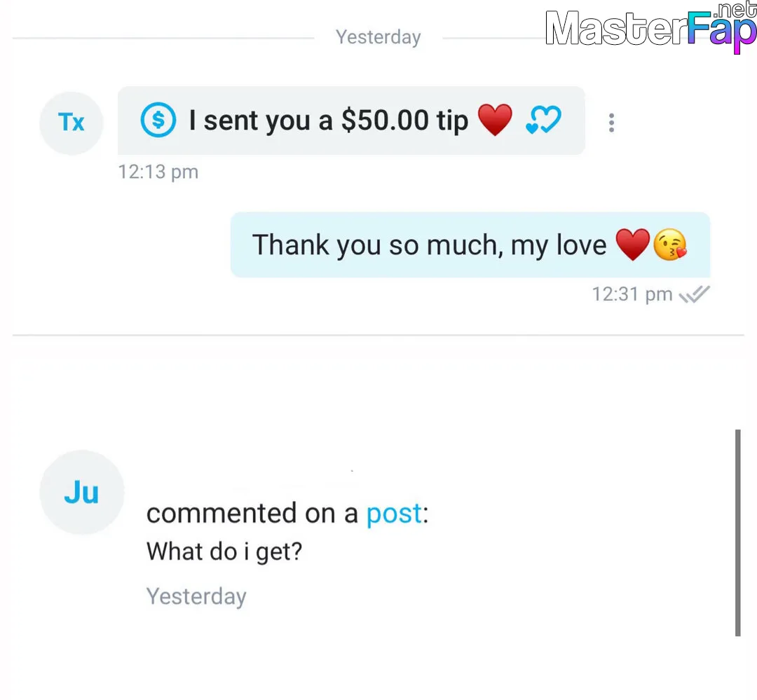Click the vertical scrollbar on the right
Screen dimensions: 757x700
pyautogui.click(x=737, y=533)
